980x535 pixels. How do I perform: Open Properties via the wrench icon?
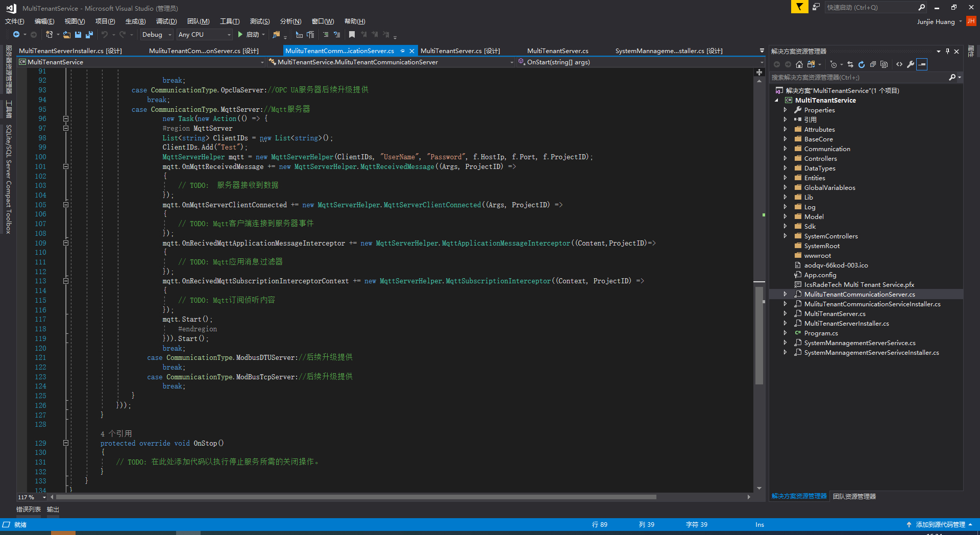pyautogui.click(x=911, y=64)
